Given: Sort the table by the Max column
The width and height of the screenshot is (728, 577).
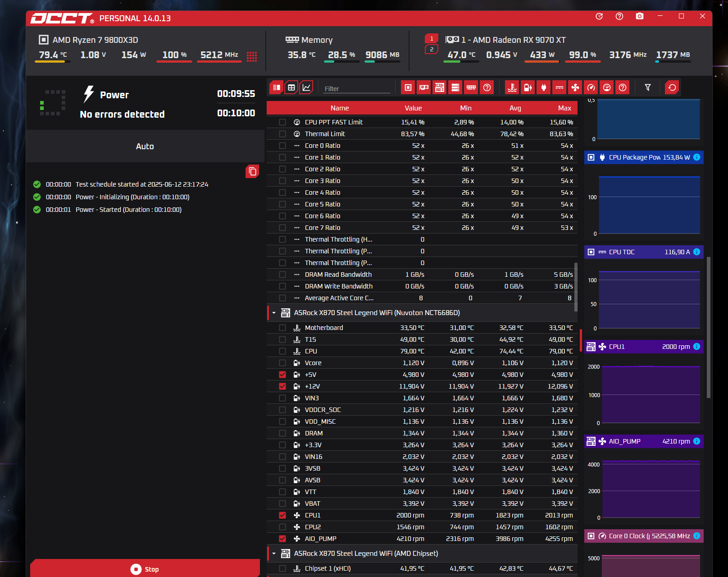Looking at the screenshot, I should click(564, 108).
